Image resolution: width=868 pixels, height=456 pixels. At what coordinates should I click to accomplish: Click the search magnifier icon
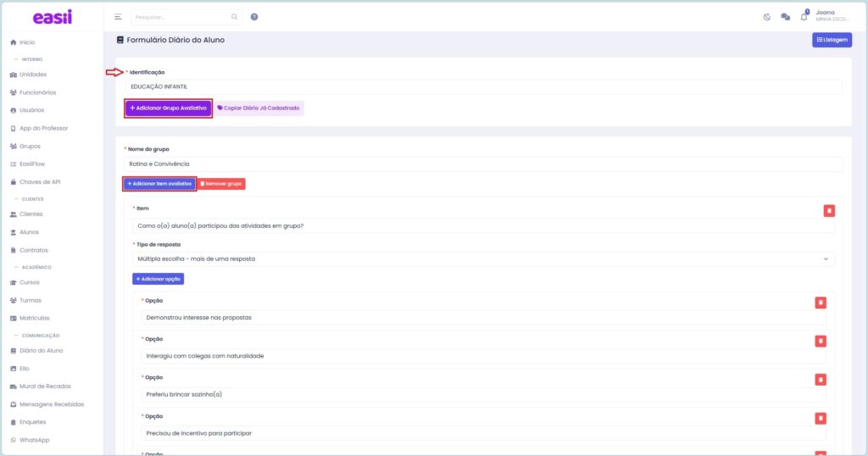(x=235, y=17)
